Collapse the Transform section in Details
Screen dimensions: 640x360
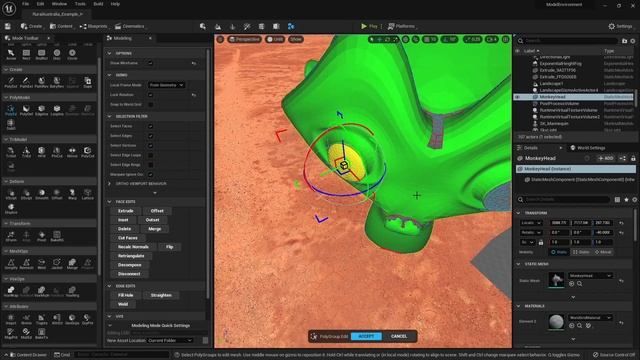[519, 213]
